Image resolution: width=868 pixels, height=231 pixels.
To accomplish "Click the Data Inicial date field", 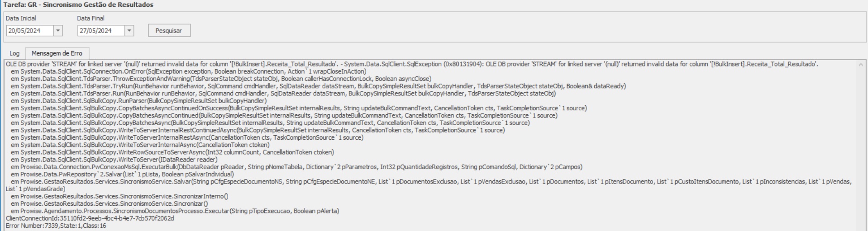I will tap(29, 31).
